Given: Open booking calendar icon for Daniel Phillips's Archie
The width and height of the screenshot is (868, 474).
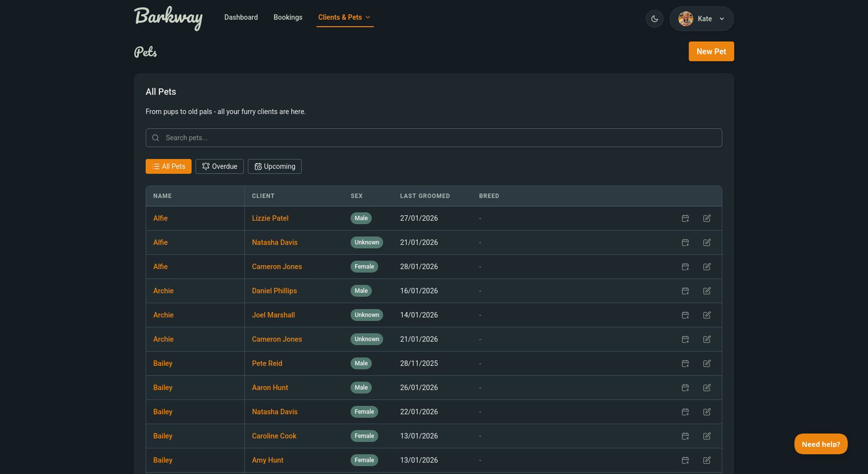Looking at the screenshot, I should (x=685, y=291).
